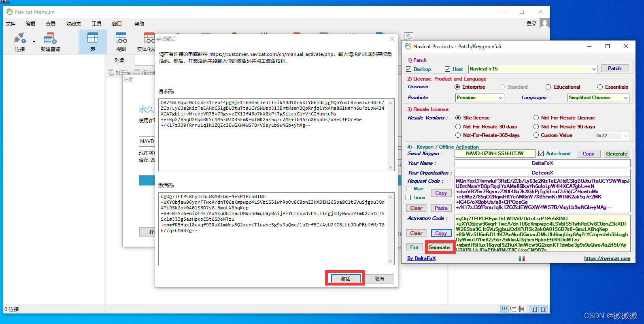Open the 查看 menu
This screenshot has height=324, width=644.
tap(51, 24)
